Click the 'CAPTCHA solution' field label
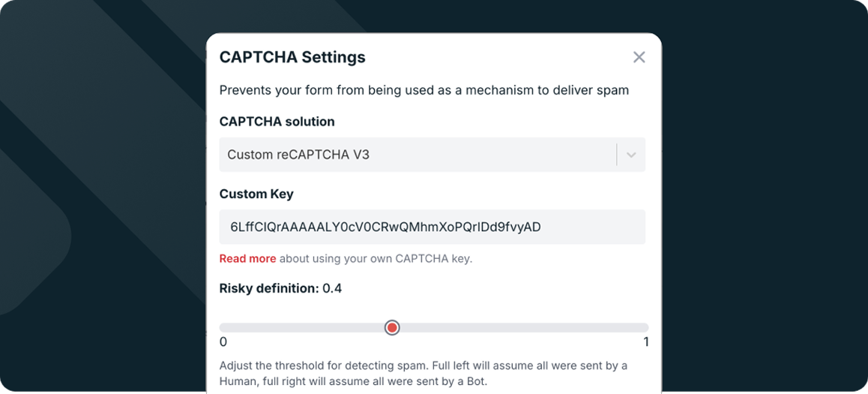The width and height of the screenshot is (868, 394). [277, 122]
